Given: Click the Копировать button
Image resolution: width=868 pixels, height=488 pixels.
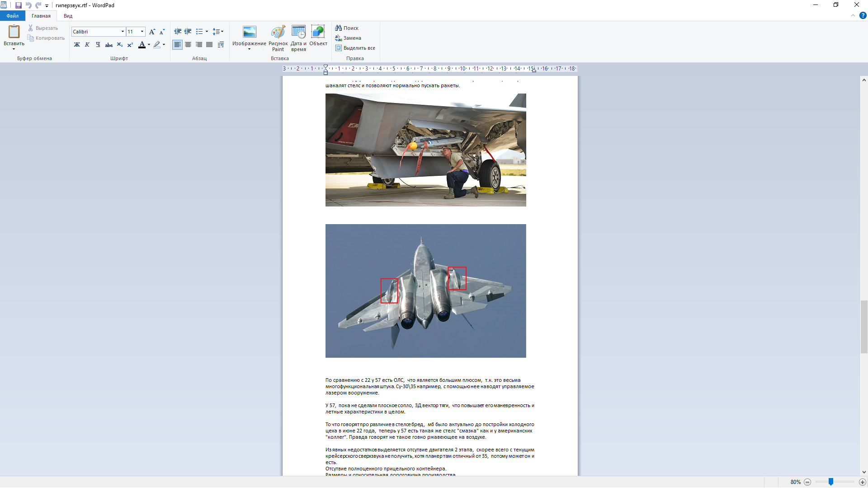Looking at the screenshot, I should [x=46, y=38].
